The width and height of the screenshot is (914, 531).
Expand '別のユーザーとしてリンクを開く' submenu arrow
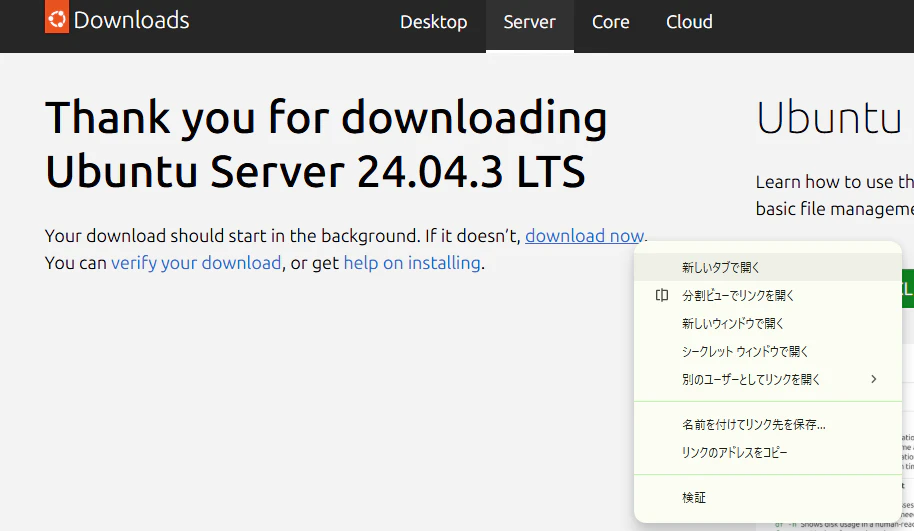coord(873,379)
